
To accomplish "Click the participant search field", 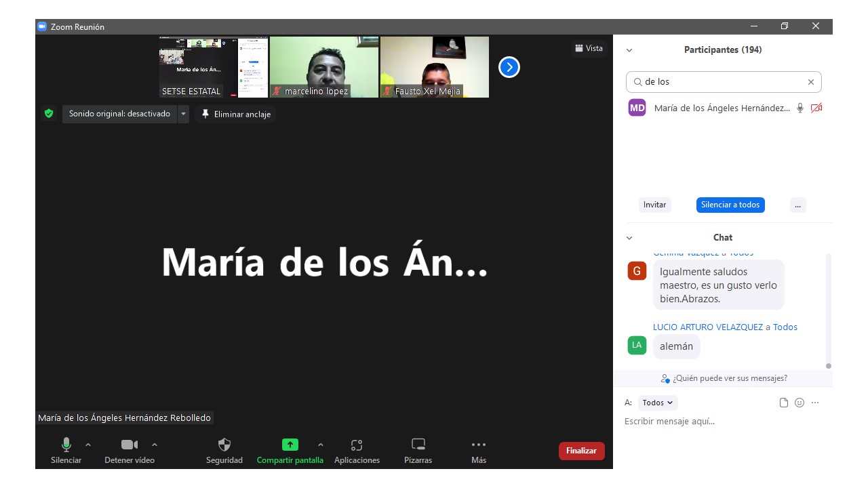I will [722, 82].
